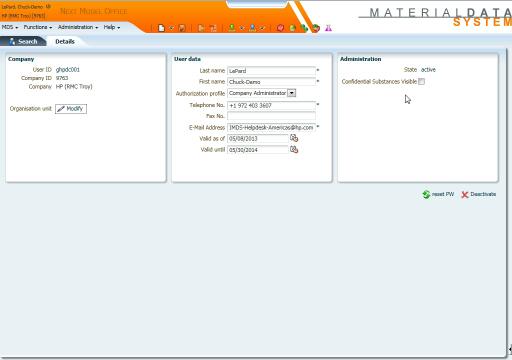
Task: Click the Telephone No. input field
Action: tap(271, 105)
